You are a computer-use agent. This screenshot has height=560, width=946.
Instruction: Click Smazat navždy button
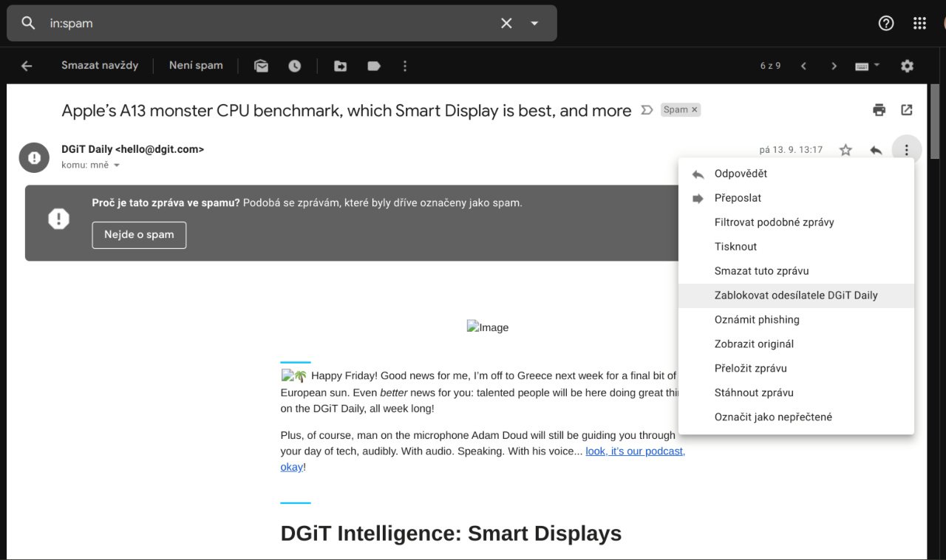pyautogui.click(x=100, y=65)
